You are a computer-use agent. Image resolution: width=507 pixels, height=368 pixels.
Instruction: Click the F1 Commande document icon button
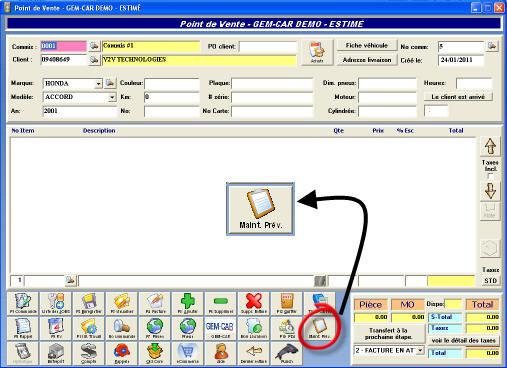point(23,303)
